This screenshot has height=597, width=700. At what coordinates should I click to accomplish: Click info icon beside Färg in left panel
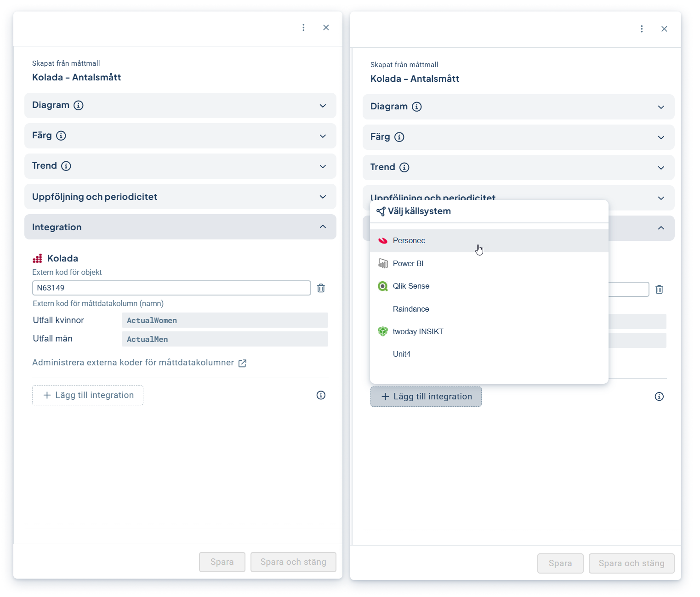(61, 136)
